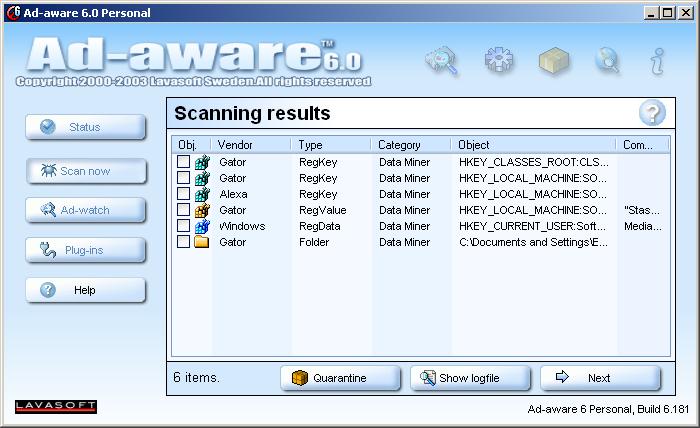Click the Lavasoft logo
Image resolution: width=700 pixels, height=428 pixels.
56,406
